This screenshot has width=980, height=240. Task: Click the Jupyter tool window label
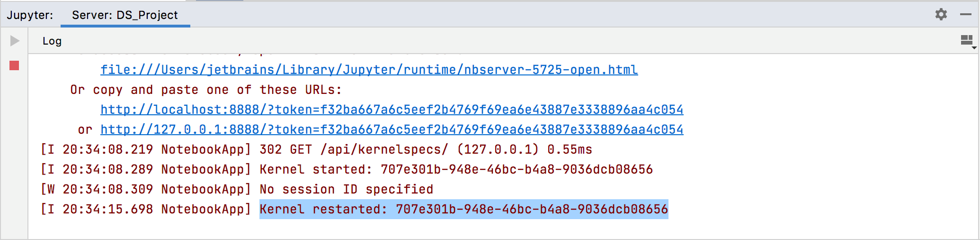(x=30, y=15)
